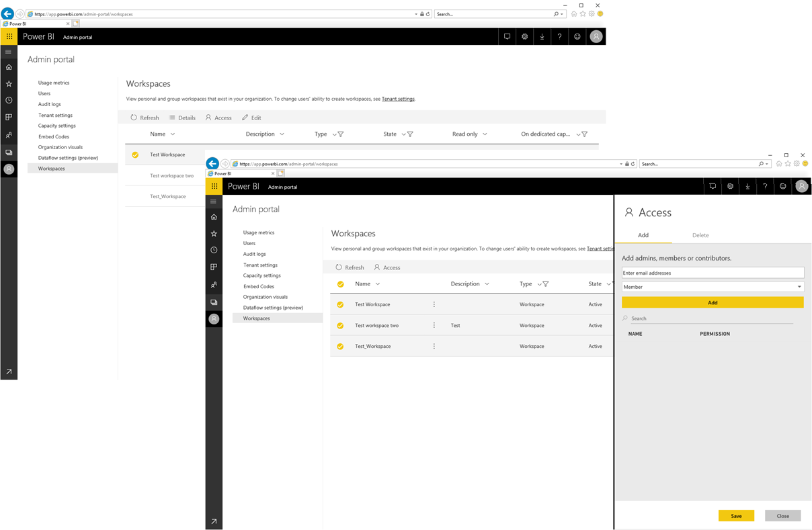
Task: Open the Favorites star icon in the sidebar
Action: 214,232
